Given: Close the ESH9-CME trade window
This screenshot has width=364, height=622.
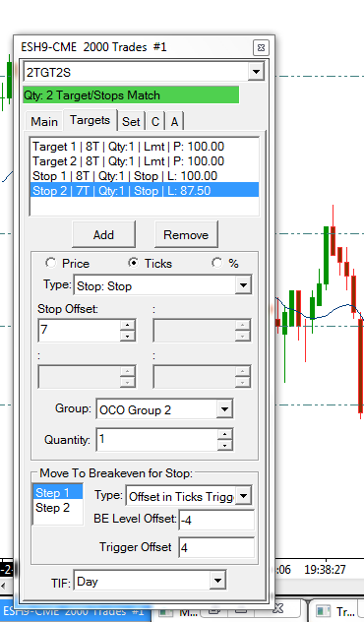Looking at the screenshot, I should click(261, 47).
